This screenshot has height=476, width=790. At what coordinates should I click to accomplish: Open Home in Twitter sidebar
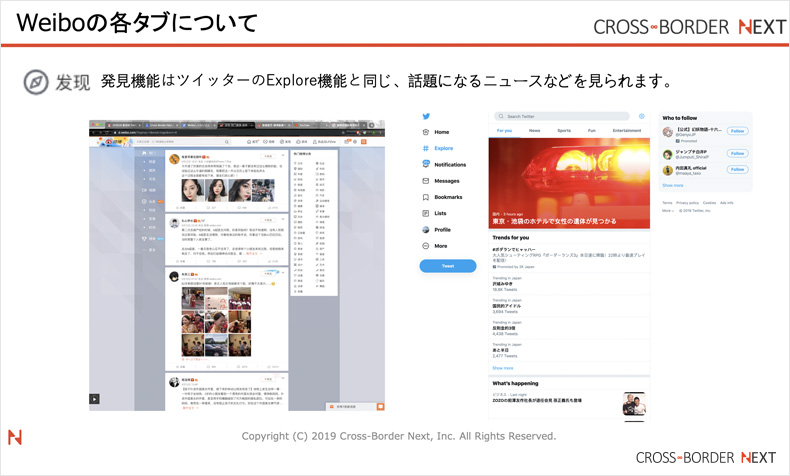(x=436, y=132)
